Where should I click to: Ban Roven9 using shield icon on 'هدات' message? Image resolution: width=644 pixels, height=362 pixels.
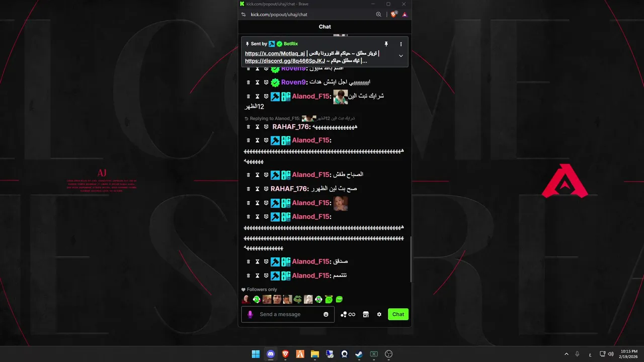point(266,82)
